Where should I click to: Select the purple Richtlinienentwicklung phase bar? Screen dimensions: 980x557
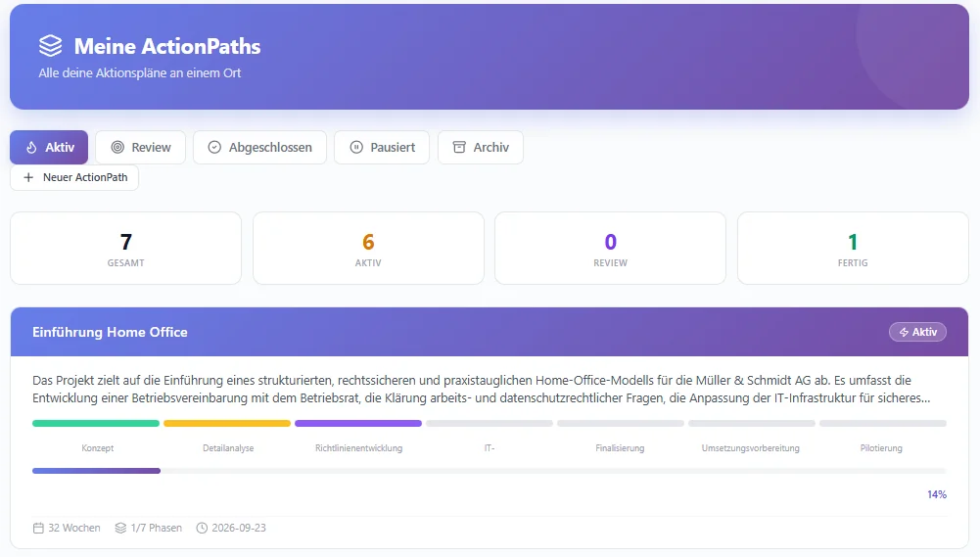358,424
